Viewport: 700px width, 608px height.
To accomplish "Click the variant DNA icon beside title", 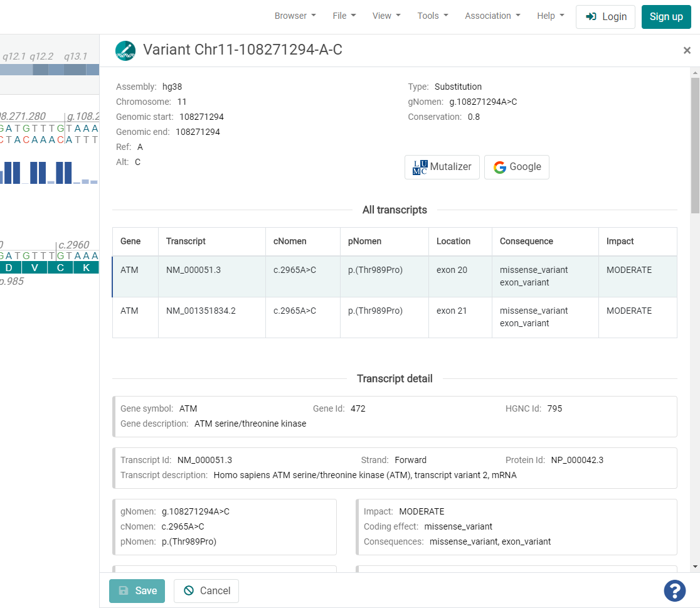I will [125, 50].
